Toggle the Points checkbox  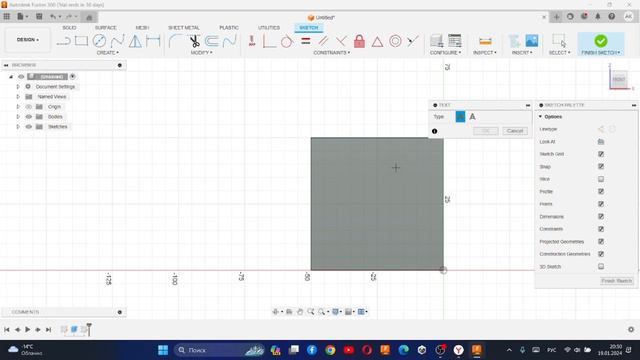[x=601, y=204]
